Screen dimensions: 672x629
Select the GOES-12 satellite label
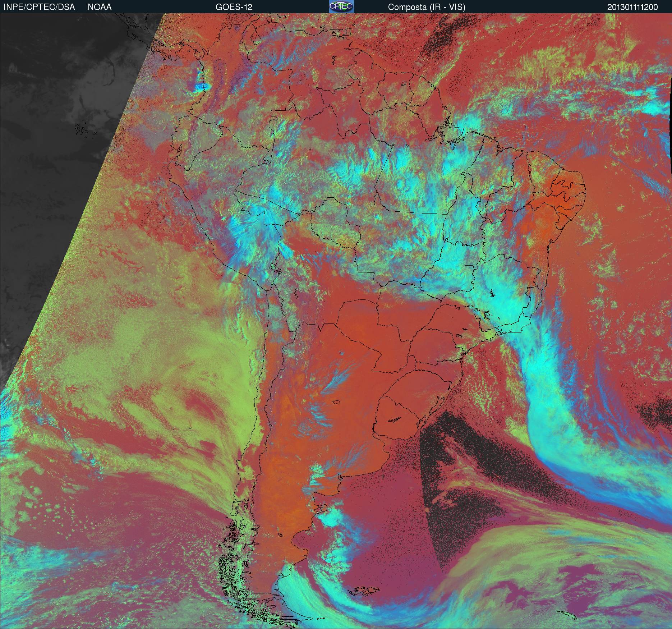(x=234, y=7)
